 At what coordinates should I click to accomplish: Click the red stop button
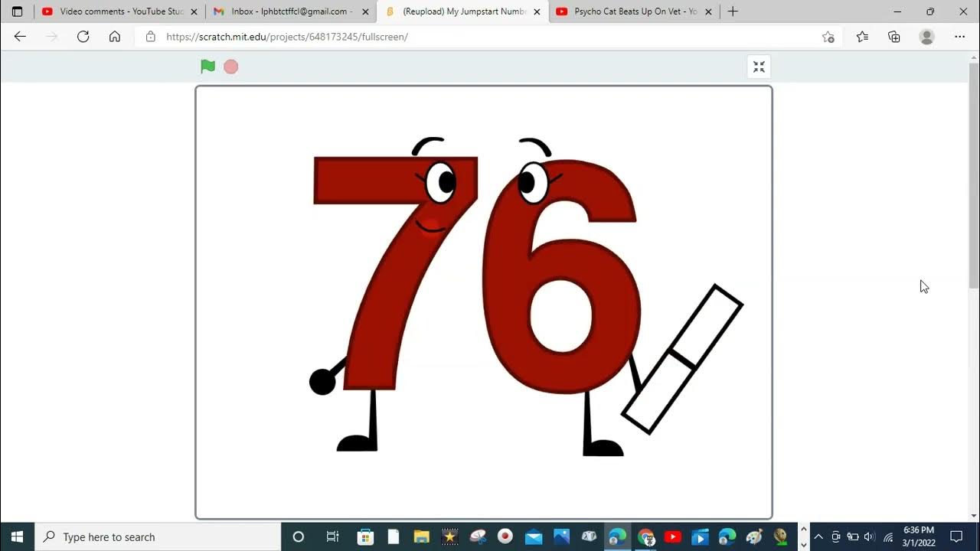click(230, 67)
